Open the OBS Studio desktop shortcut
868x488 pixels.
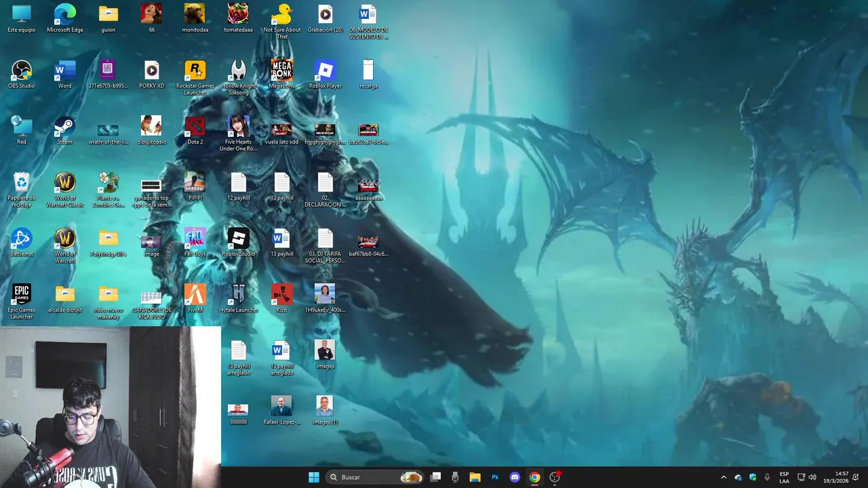click(22, 75)
